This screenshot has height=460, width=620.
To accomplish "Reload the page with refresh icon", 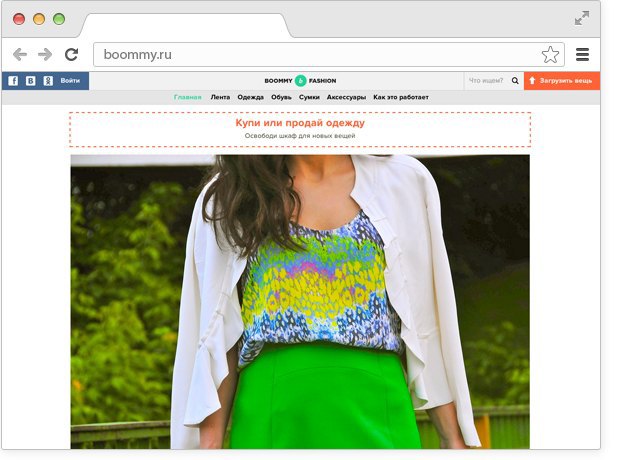I will [x=71, y=55].
